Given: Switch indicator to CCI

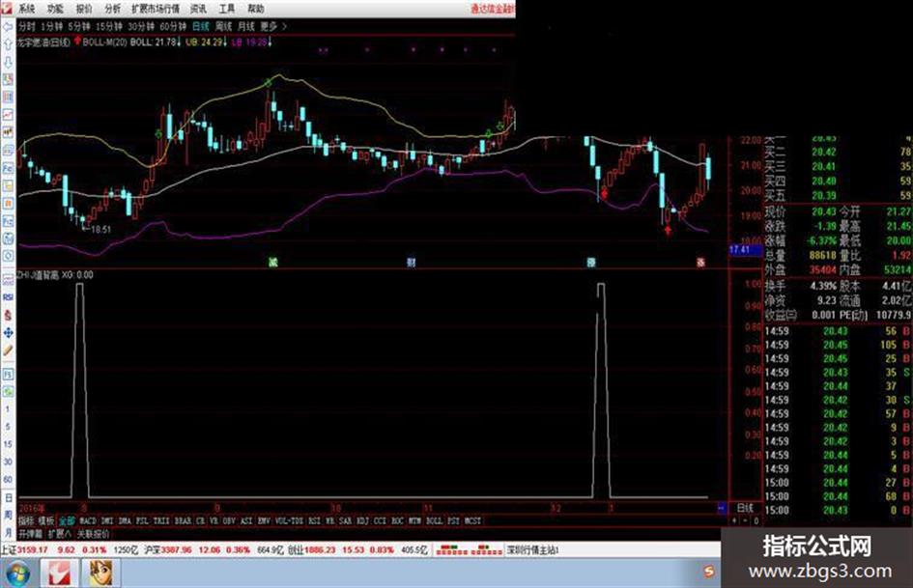Looking at the screenshot, I should [380, 520].
